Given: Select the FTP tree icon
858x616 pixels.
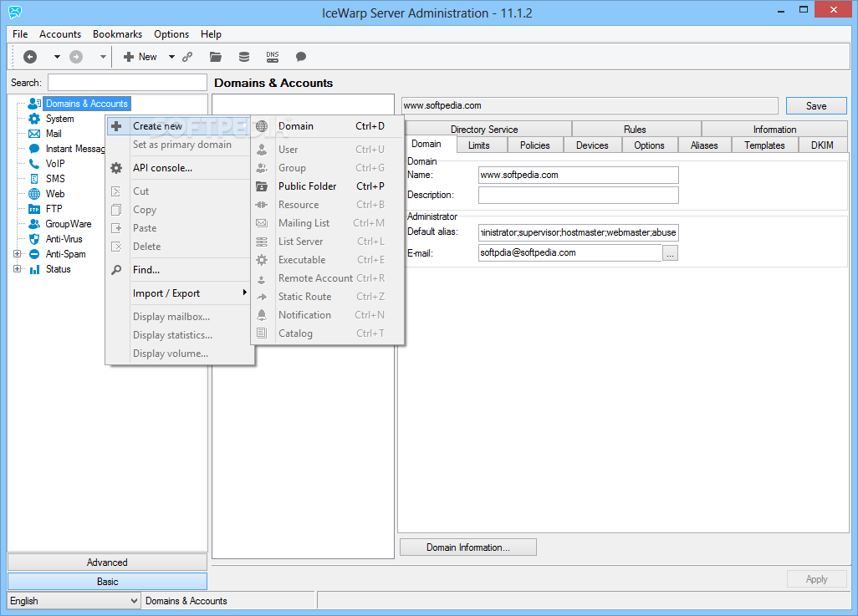Looking at the screenshot, I should (34, 209).
